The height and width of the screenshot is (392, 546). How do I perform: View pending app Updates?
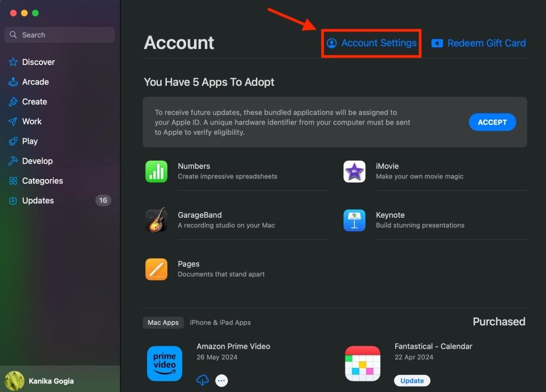(x=36, y=200)
